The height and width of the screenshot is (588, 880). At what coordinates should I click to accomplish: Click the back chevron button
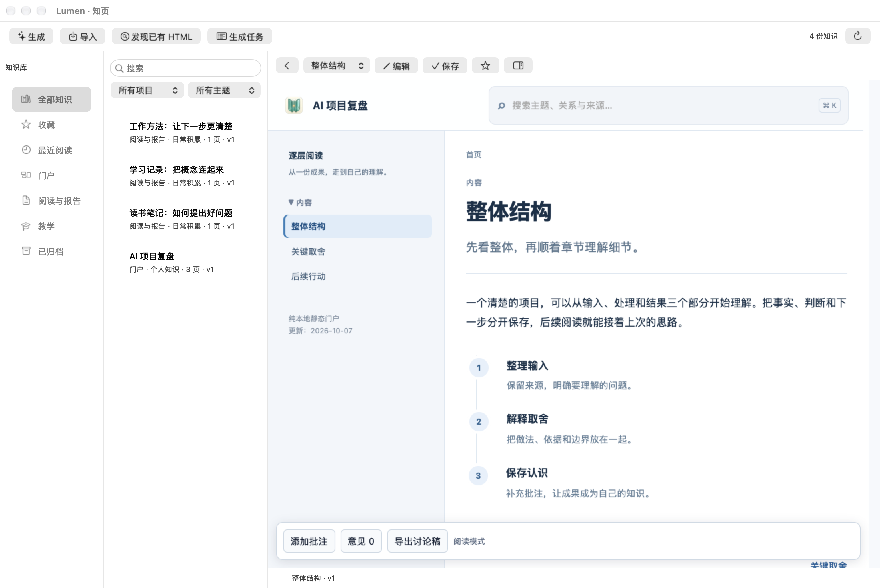(x=287, y=66)
